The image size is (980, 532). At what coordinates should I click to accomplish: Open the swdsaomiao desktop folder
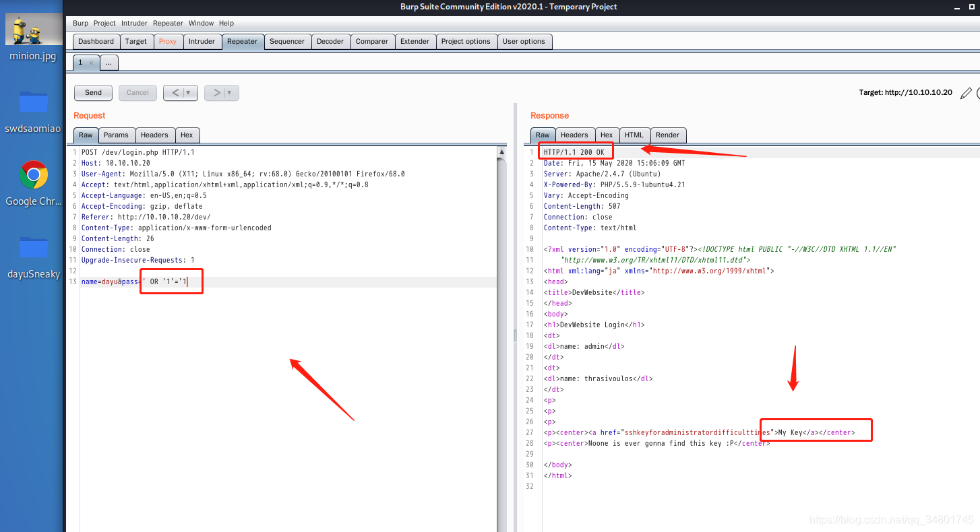[x=32, y=111]
